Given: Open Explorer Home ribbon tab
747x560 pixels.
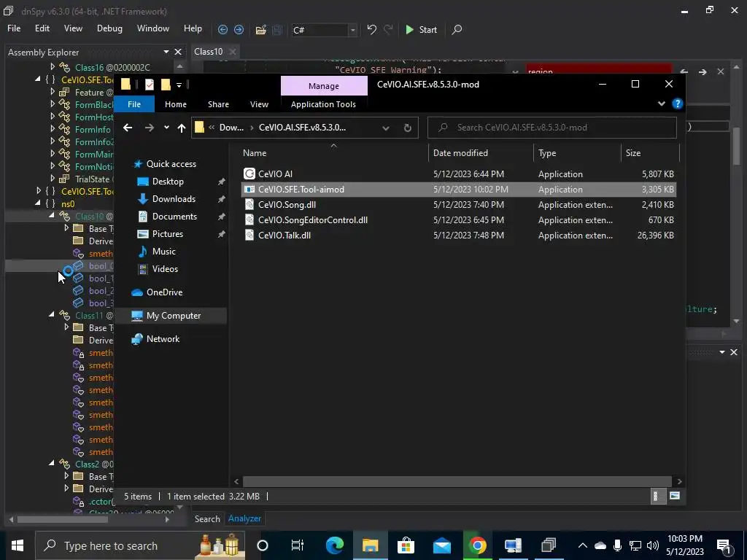Looking at the screenshot, I should [175, 104].
